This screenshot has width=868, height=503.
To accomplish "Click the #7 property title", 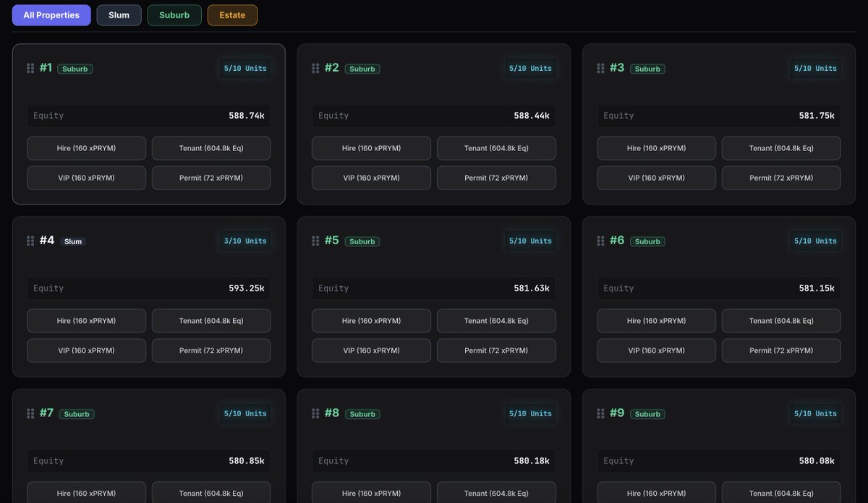I will coord(46,413).
